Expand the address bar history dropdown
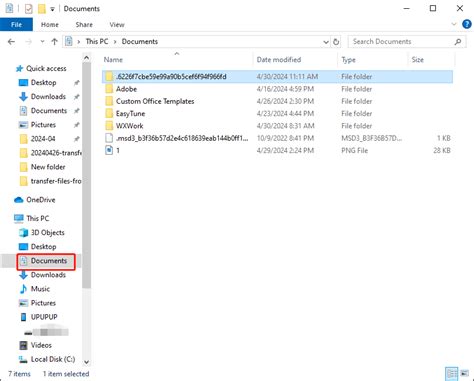474x381 pixels. pos(326,42)
